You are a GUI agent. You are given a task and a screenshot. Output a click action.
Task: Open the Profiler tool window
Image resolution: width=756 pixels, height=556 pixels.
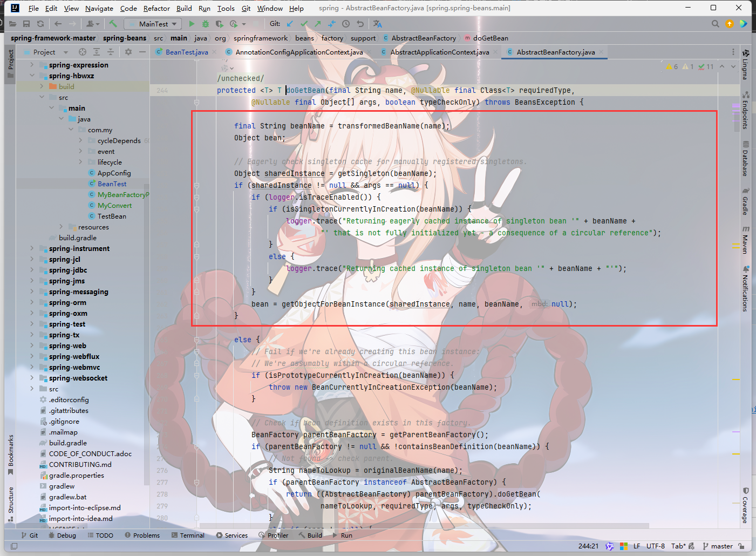274,535
